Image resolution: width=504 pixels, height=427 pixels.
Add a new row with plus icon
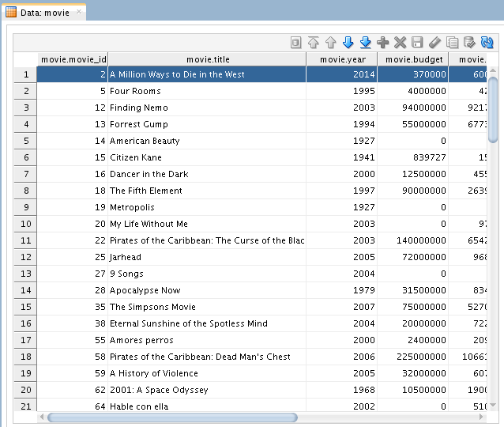[383, 42]
